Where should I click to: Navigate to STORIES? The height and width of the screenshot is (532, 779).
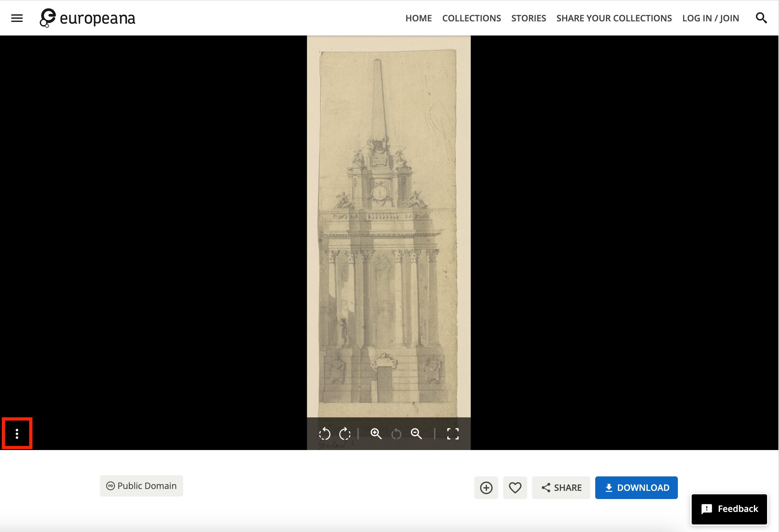tap(528, 18)
